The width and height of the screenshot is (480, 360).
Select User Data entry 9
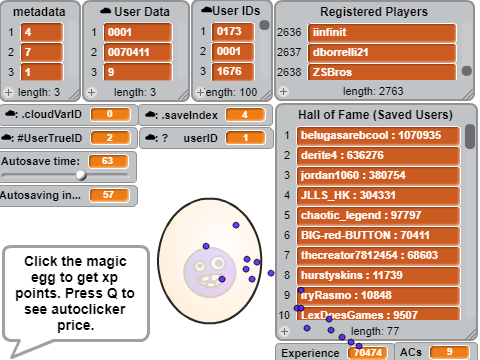coord(138,72)
